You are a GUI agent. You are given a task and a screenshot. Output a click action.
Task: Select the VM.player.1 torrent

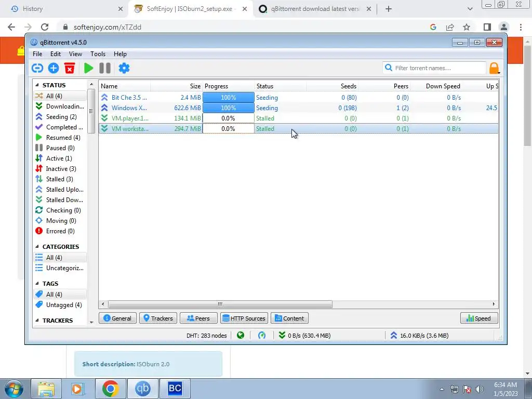tap(299, 118)
